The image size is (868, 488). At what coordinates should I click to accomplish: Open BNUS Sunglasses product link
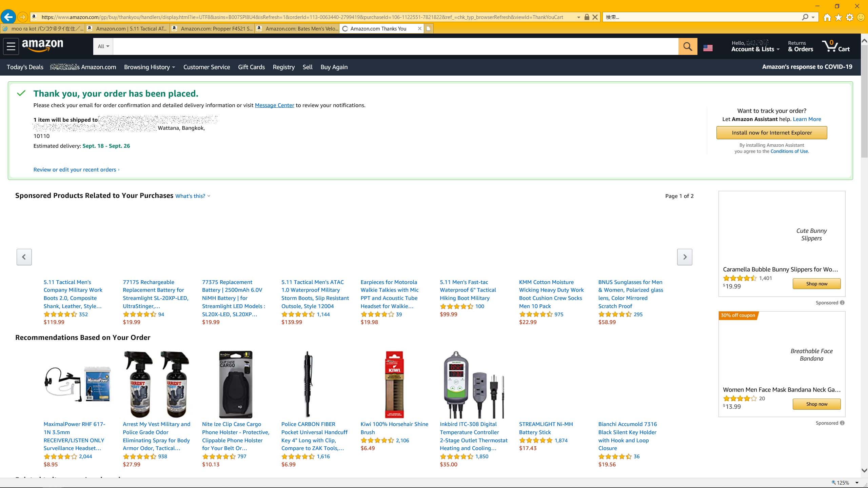pos(631,294)
